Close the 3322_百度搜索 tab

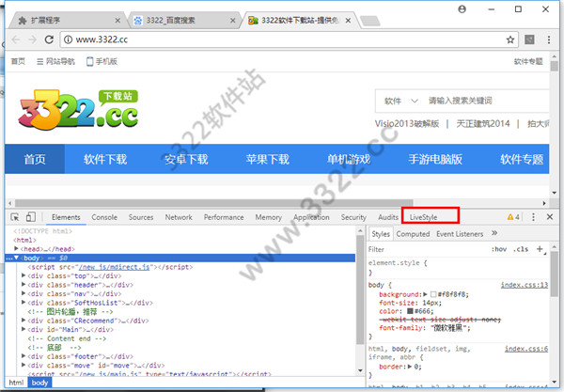coord(233,21)
